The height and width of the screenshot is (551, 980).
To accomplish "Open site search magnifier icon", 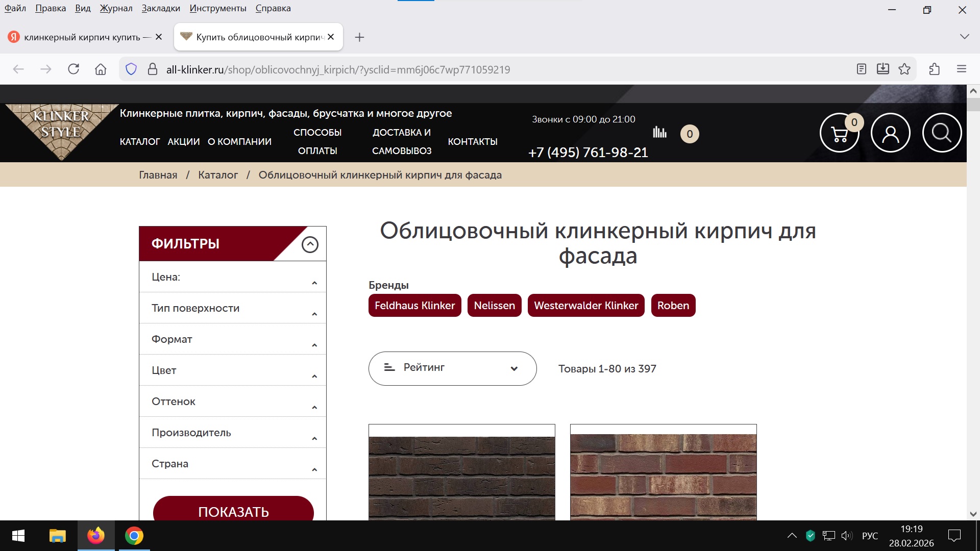I will (x=942, y=133).
